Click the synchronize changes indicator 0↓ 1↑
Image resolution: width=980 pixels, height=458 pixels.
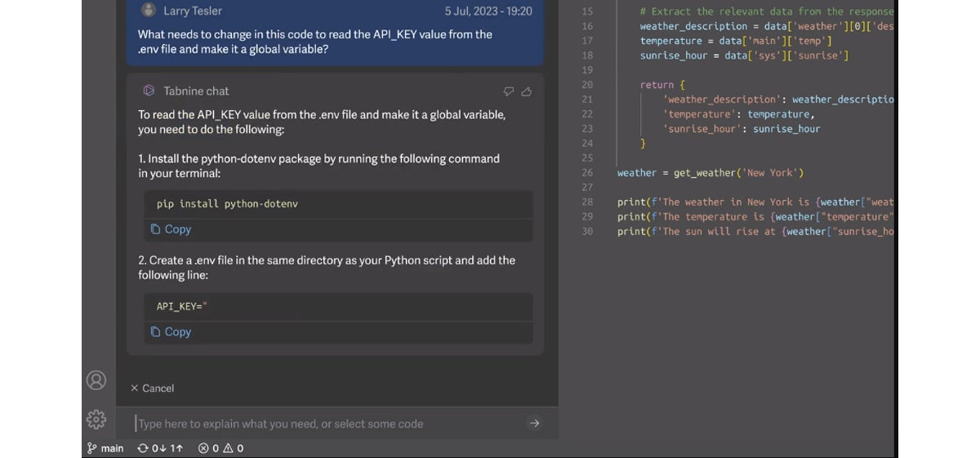[x=160, y=448]
